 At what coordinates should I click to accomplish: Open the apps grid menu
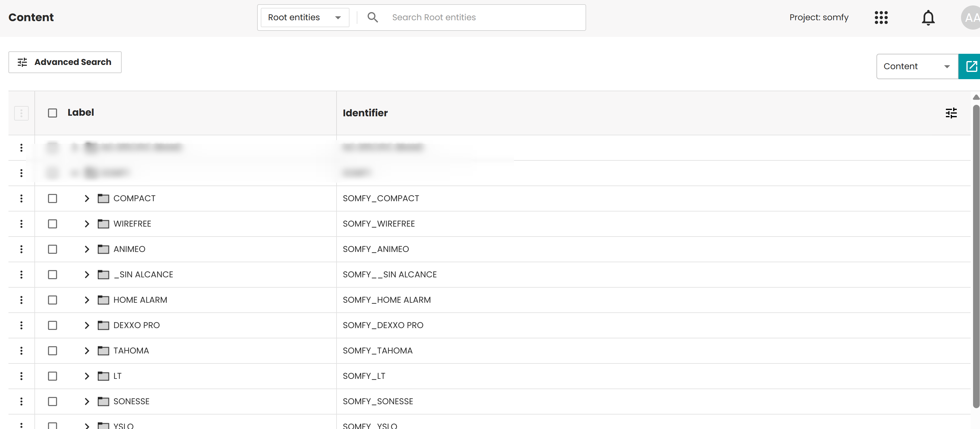[x=881, y=18]
